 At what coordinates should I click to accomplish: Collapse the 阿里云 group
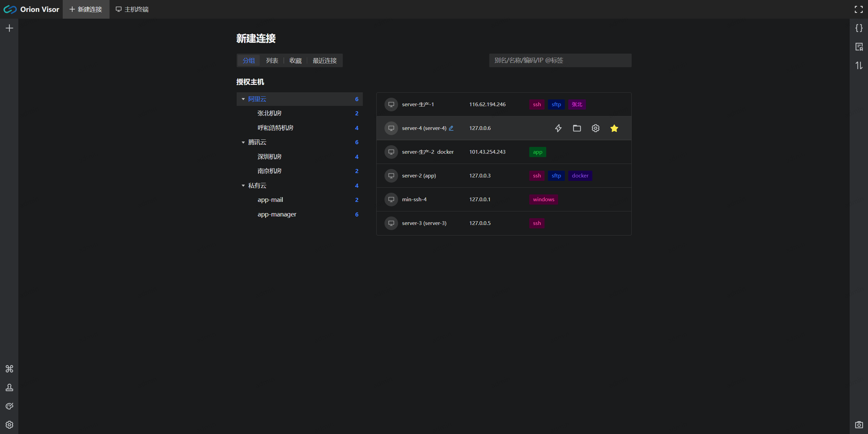tap(243, 99)
